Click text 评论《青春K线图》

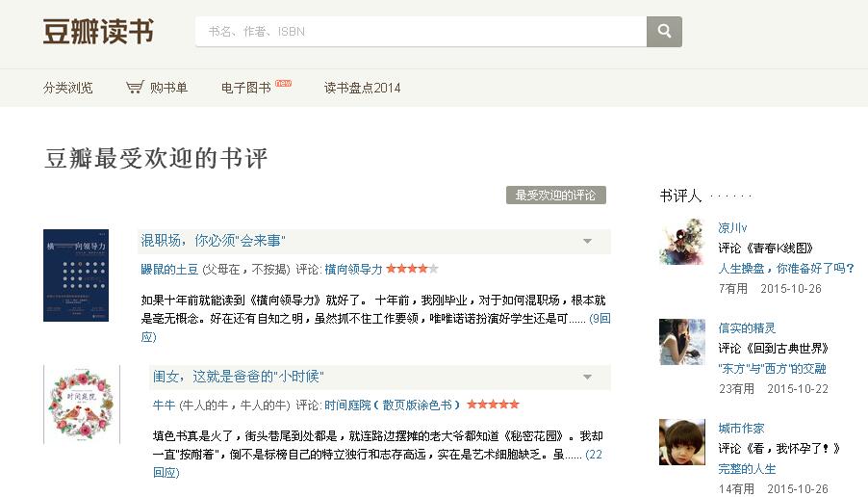tap(766, 248)
